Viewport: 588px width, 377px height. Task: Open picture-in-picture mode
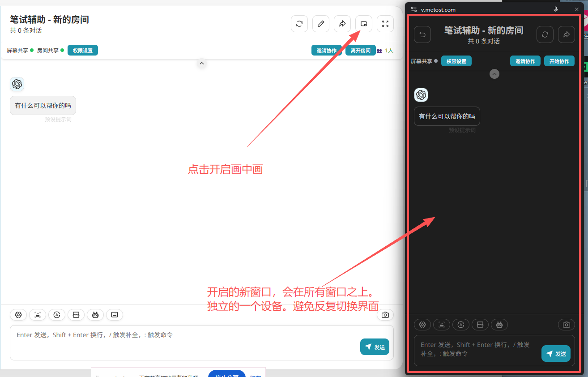tap(364, 23)
